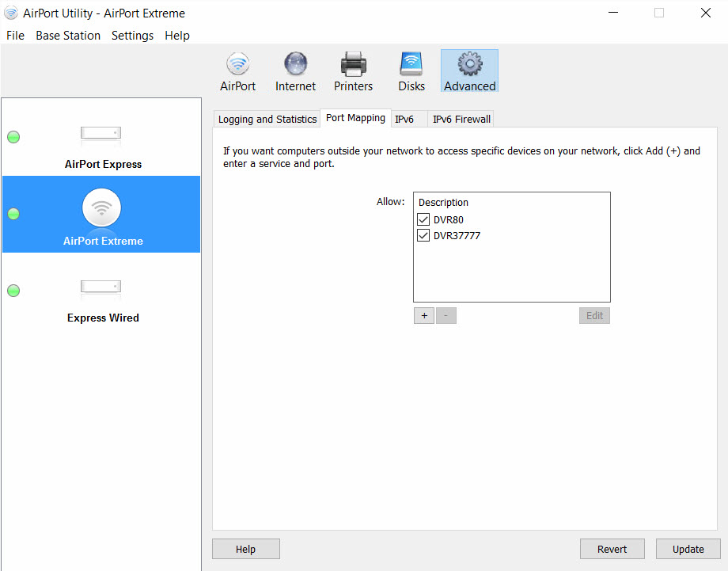Click the Revert button

[612, 549]
